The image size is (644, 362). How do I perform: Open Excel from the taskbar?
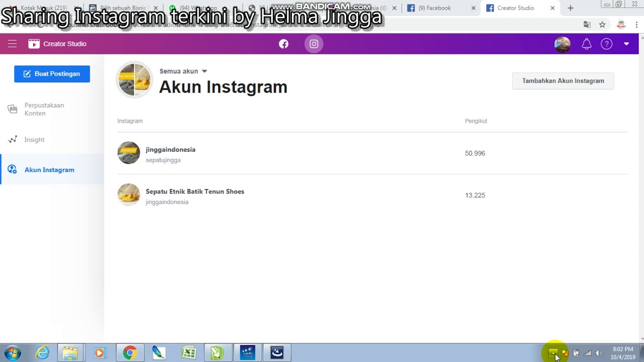click(x=189, y=353)
